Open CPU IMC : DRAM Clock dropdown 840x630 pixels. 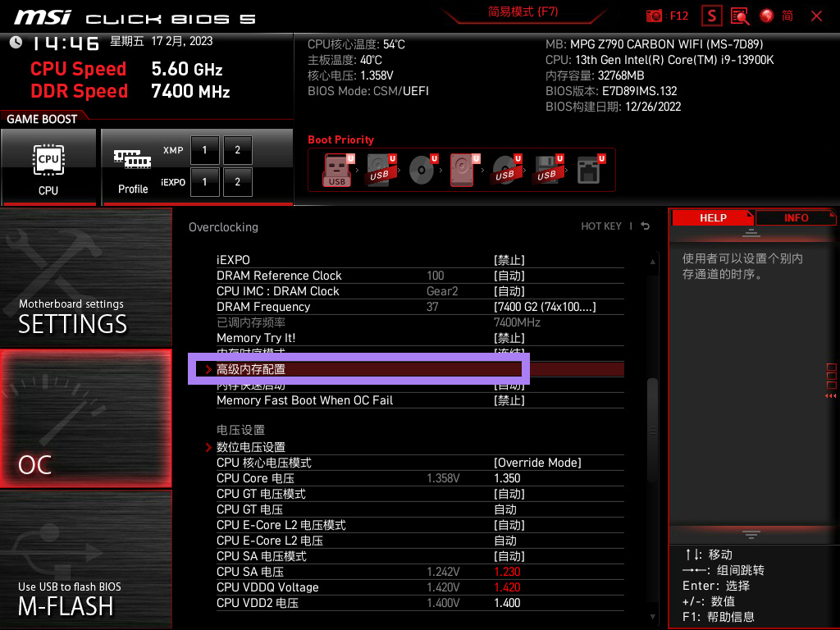click(509, 291)
